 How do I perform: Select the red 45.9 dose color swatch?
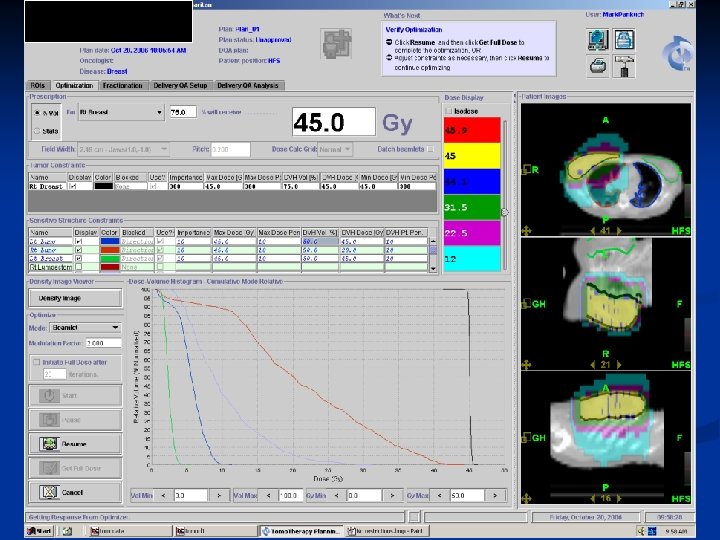point(472,130)
